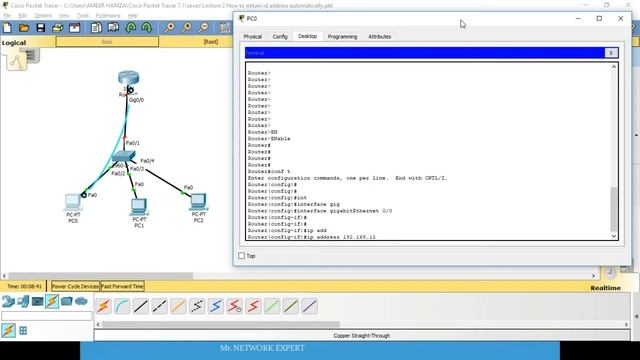The height and width of the screenshot is (360, 640).
Task: Click the Power Cycle Devices button
Action: click(75, 286)
